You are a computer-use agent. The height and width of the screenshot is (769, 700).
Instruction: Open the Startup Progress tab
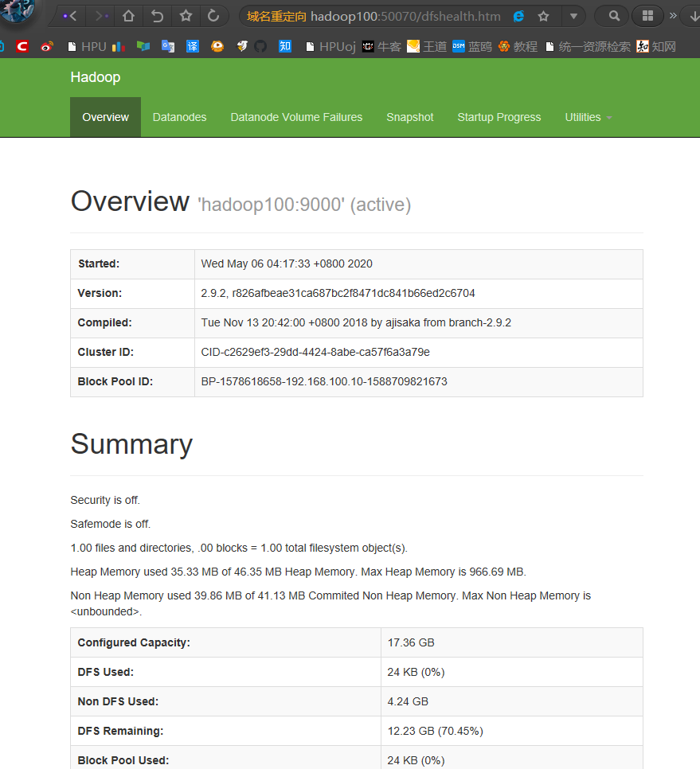point(499,117)
